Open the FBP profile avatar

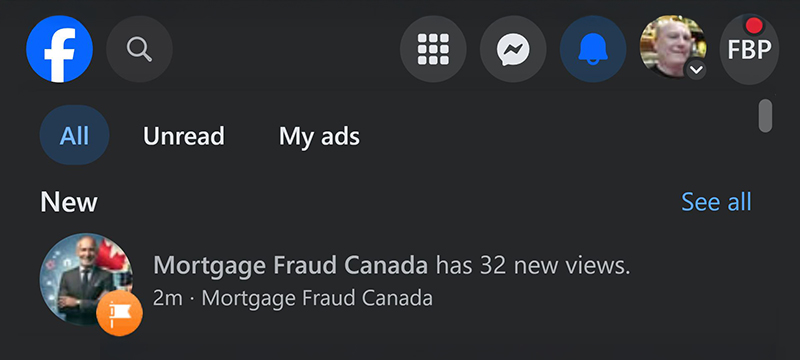pyautogui.click(x=749, y=49)
